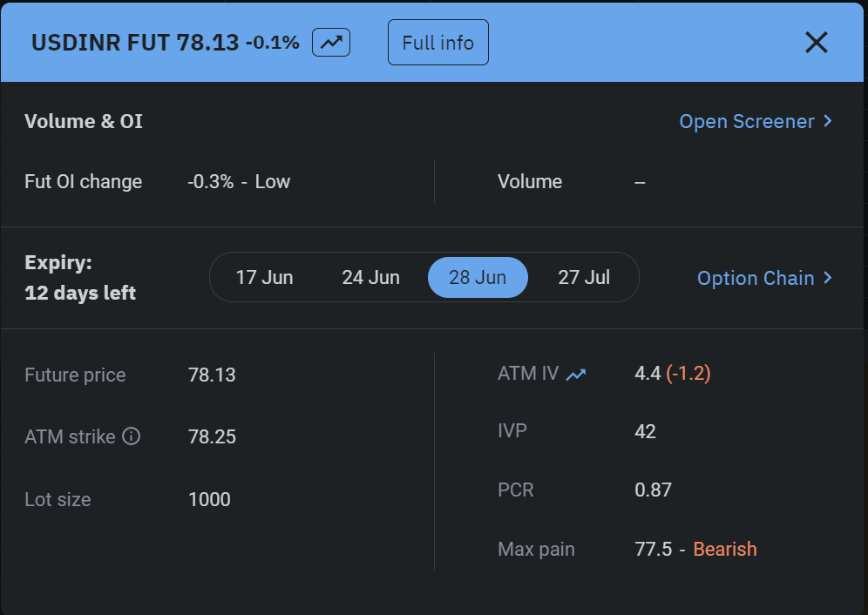The width and height of the screenshot is (868, 615).
Task: Click the Option Chain chevron arrow
Action: pyautogui.click(x=828, y=277)
